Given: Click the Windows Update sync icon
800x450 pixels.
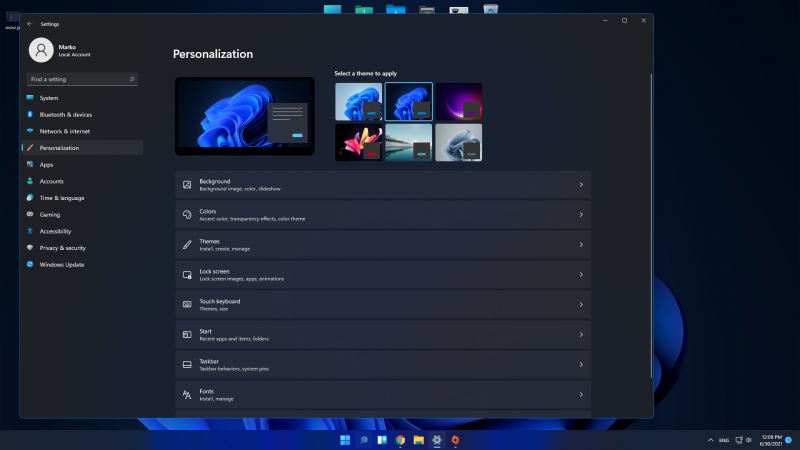Looking at the screenshot, I should (30, 264).
